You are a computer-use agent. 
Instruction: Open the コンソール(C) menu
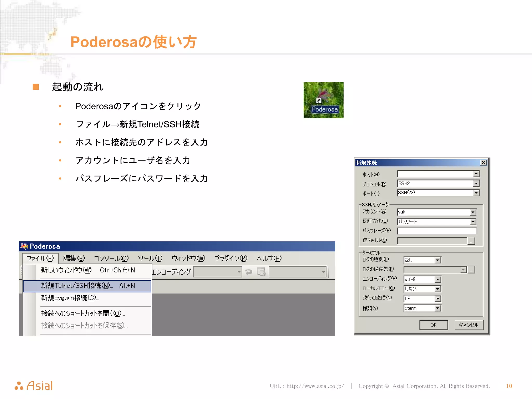[x=111, y=258]
